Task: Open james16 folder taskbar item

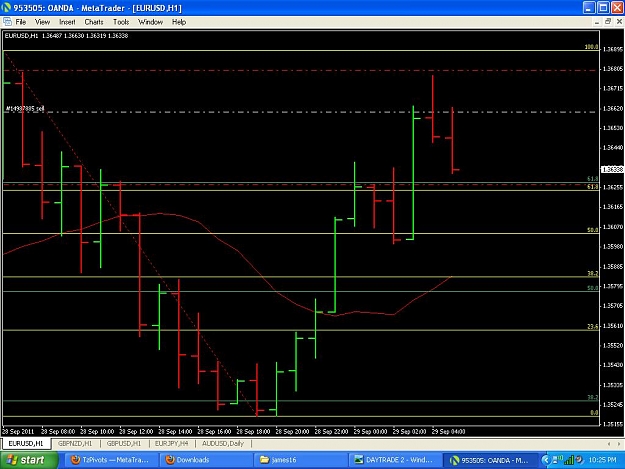Action: tap(300, 460)
